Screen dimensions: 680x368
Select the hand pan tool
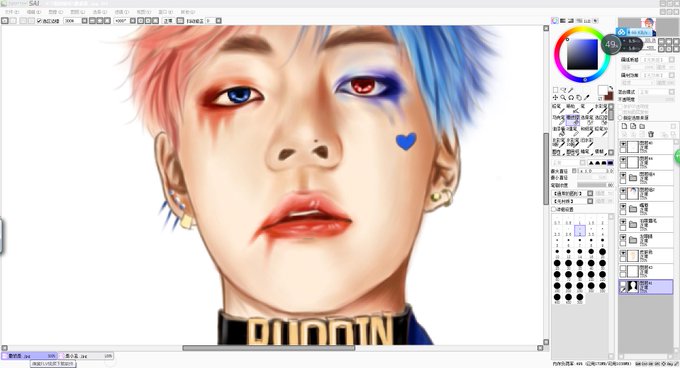(x=579, y=98)
